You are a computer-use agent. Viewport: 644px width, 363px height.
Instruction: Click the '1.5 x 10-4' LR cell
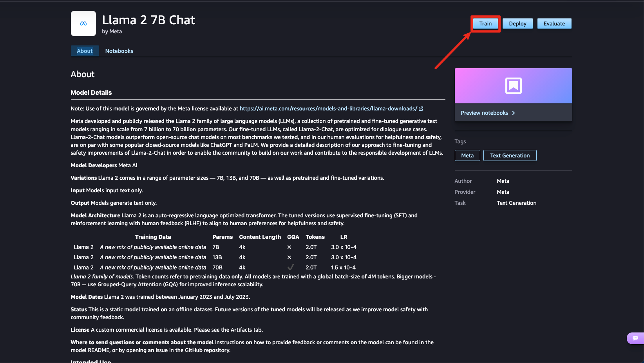coord(344,267)
